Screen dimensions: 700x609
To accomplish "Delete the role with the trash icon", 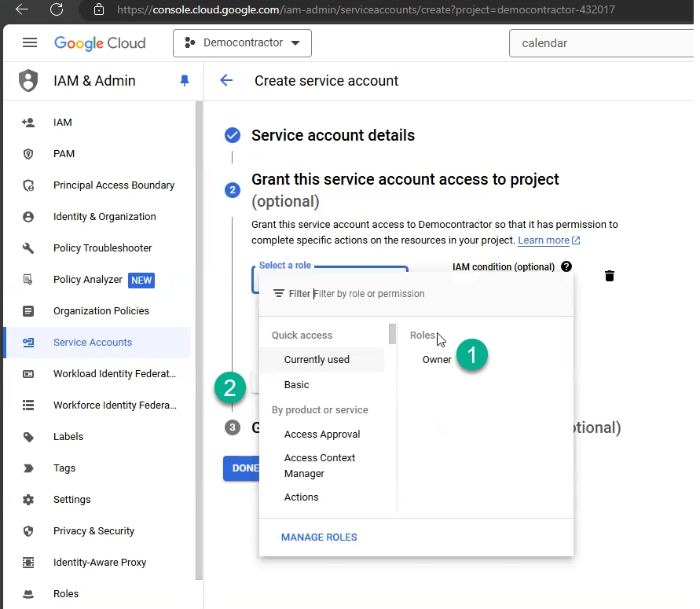I will point(610,276).
